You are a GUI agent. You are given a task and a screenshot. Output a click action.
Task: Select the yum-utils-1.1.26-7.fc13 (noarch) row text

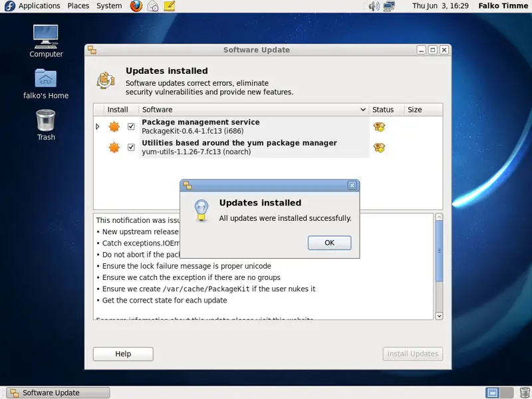click(196, 152)
